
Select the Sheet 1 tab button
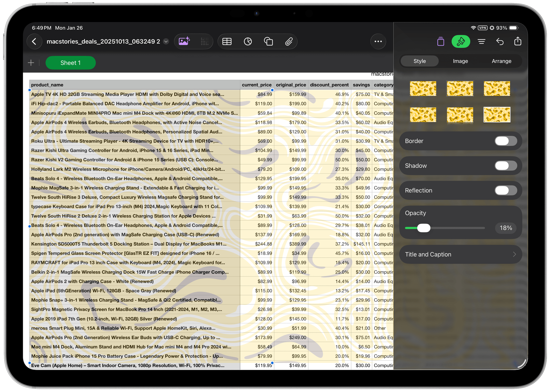(x=70, y=63)
